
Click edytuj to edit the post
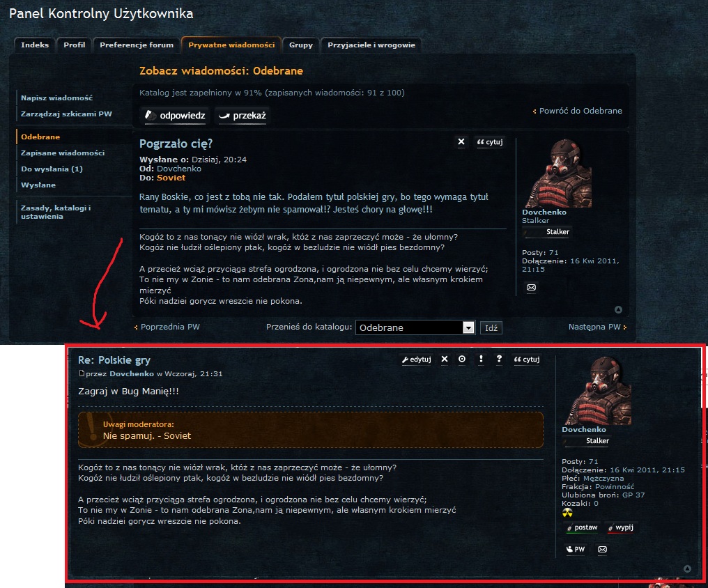pos(416,359)
